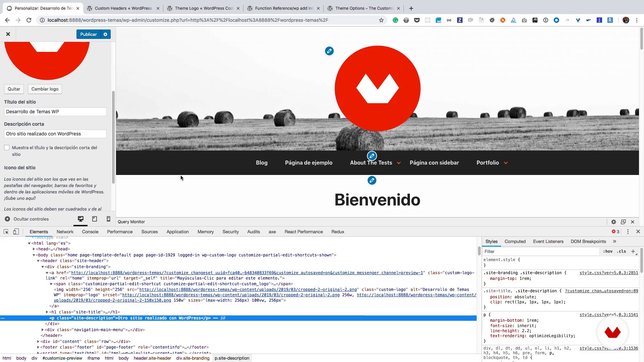Viewport: 644px width, 362px height.
Task: Switch to Custom Headers WordPress browser tab
Action: (123, 8)
